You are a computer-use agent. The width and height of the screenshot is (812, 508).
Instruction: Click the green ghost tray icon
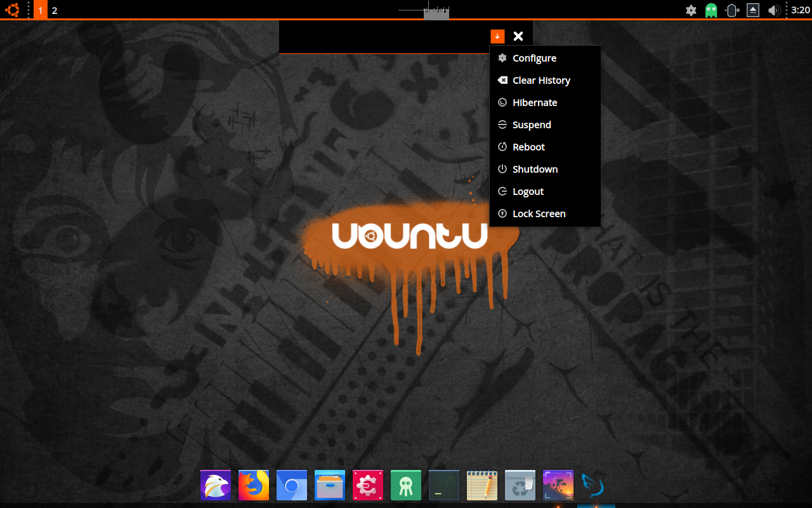pos(711,10)
